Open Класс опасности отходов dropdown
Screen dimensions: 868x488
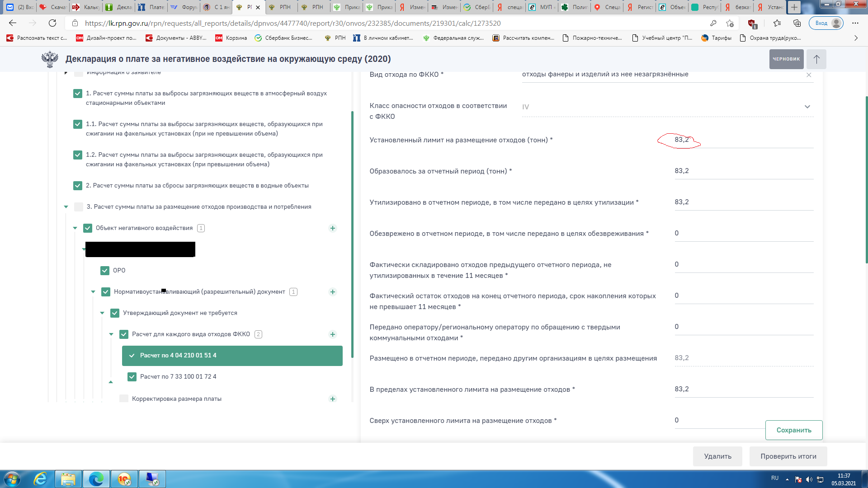pos(807,107)
